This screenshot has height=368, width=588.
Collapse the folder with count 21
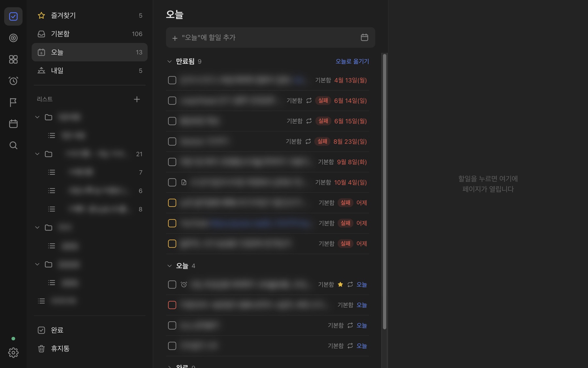pos(37,154)
